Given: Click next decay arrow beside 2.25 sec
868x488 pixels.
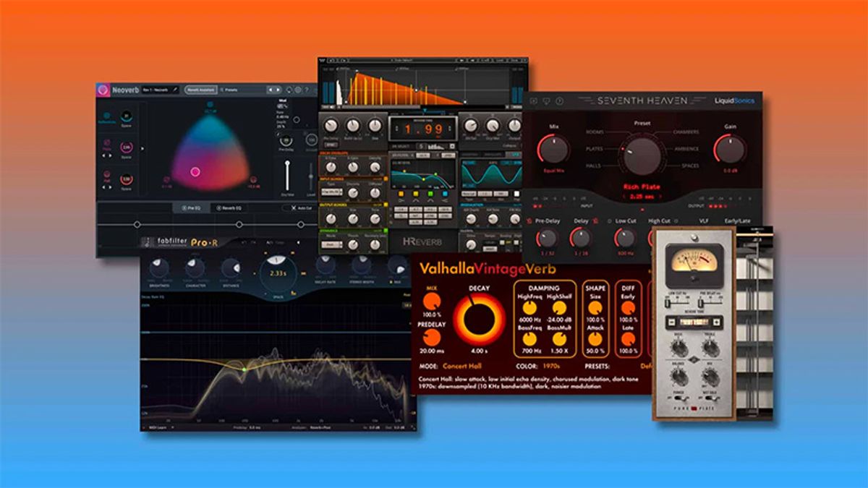Looking at the screenshot, I should click(x=660, y=195).
